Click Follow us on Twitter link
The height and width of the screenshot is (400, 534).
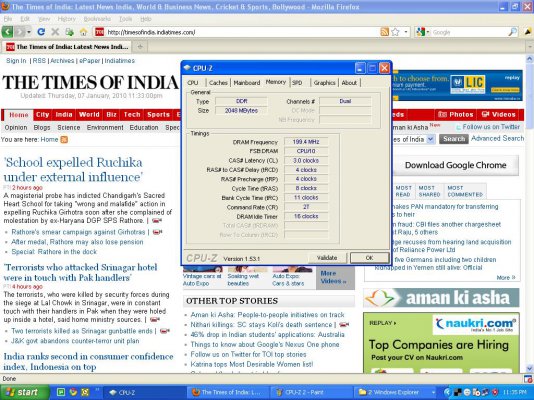pyautogui.click(x=491, y=127)
